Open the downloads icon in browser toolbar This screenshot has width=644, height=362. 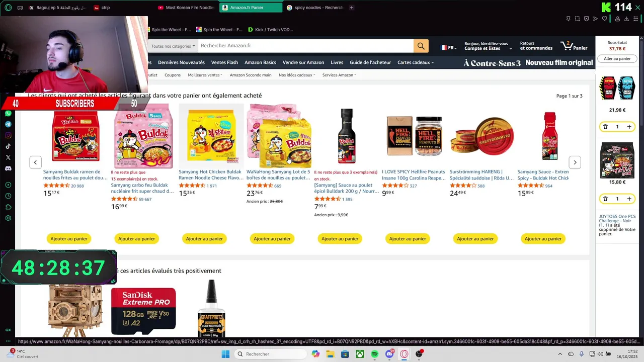point(626,19)
